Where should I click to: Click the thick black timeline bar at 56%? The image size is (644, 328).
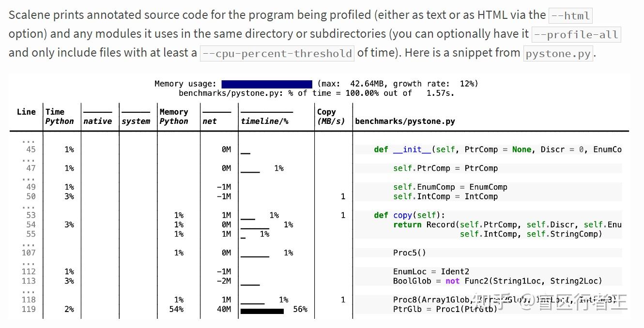pyautogui.click(x=262, y=311)
